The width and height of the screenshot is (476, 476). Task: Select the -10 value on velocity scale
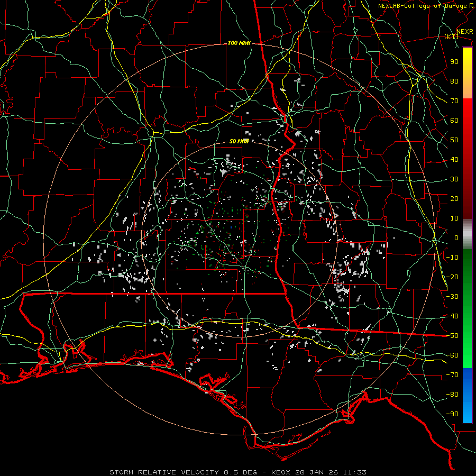tap(452, 258)
